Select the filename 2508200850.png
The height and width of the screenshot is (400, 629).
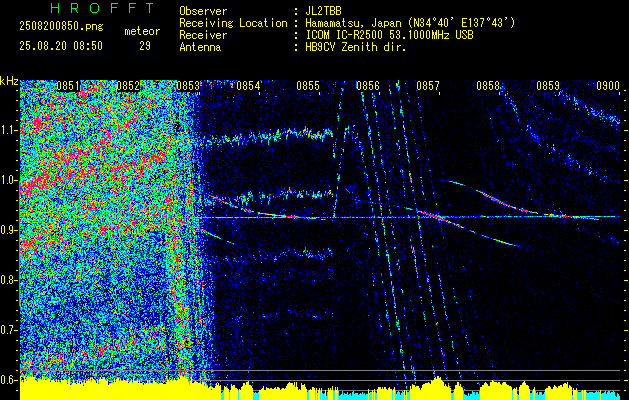(x=61, y=27)
